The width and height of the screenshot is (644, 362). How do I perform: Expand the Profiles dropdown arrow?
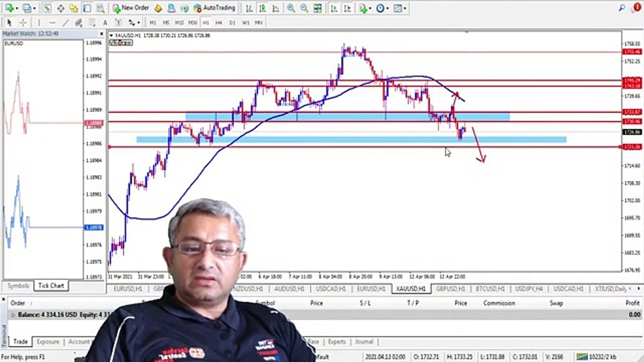[x=34, y=8]
